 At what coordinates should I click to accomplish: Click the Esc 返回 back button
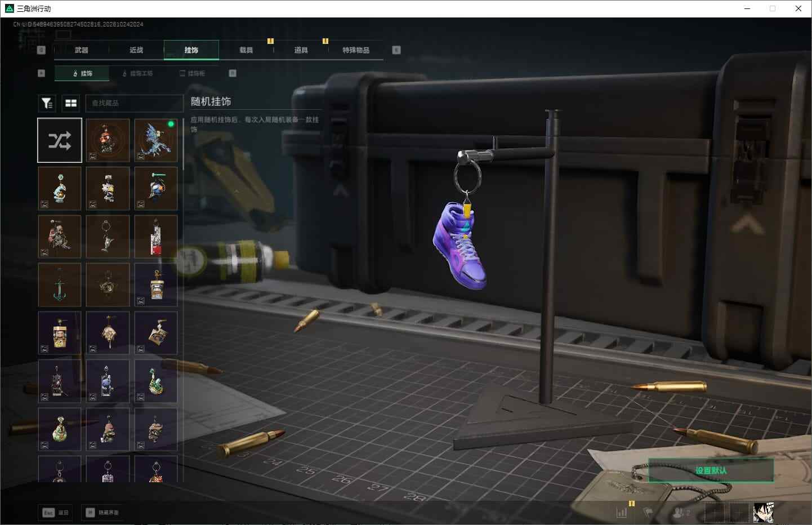56,513
